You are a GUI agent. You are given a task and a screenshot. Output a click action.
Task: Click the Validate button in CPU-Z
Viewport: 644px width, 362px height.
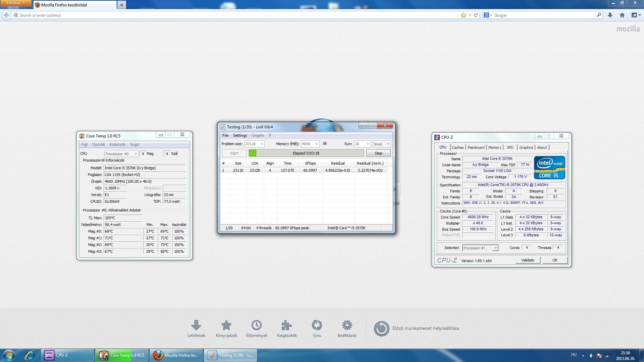pos(527,260)
